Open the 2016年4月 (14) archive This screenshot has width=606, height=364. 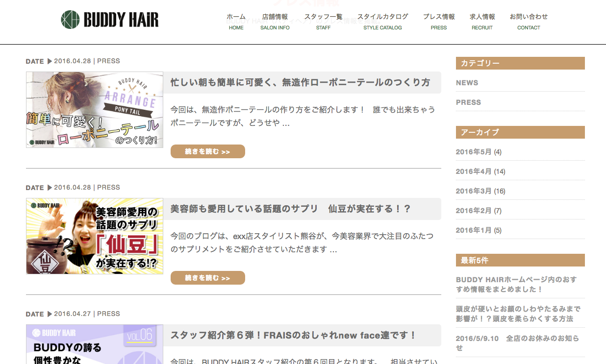coord(480,171)
